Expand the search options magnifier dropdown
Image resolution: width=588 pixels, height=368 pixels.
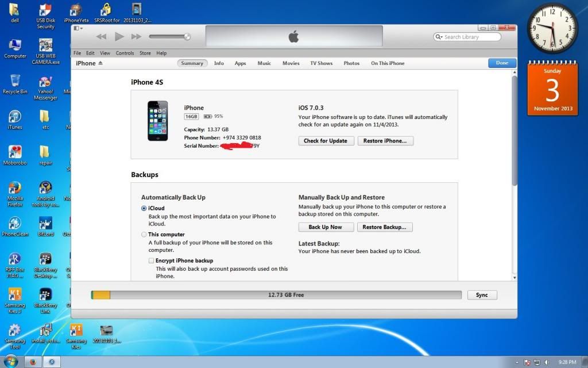pyautogui.click(x=439, y=37)
